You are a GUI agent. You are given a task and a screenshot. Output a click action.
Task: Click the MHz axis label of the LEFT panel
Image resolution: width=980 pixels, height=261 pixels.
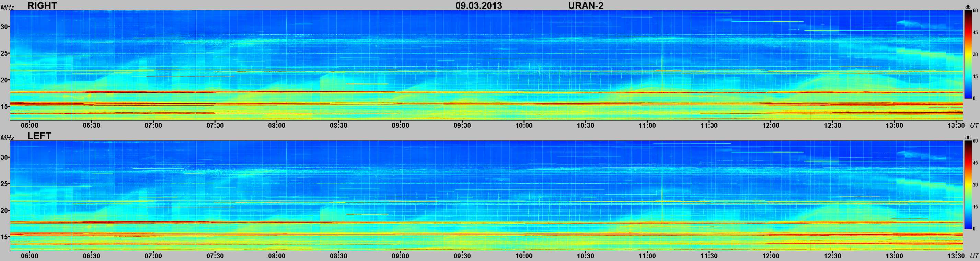(x=7, y=138)
